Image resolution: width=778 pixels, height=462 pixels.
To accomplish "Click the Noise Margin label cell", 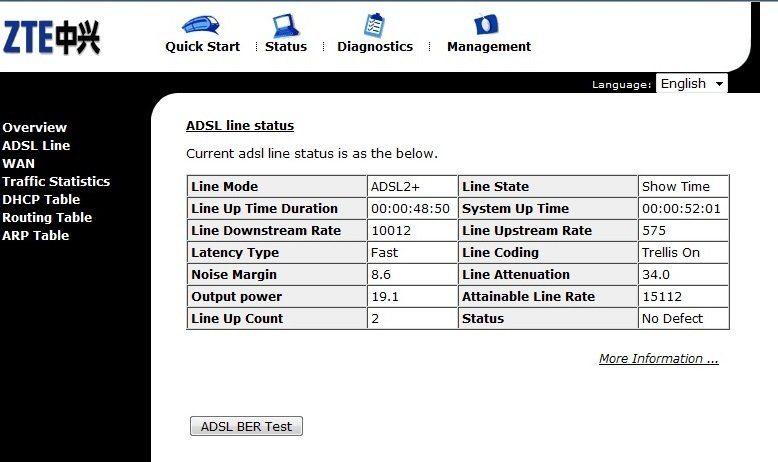I will [x=277, y=274].
